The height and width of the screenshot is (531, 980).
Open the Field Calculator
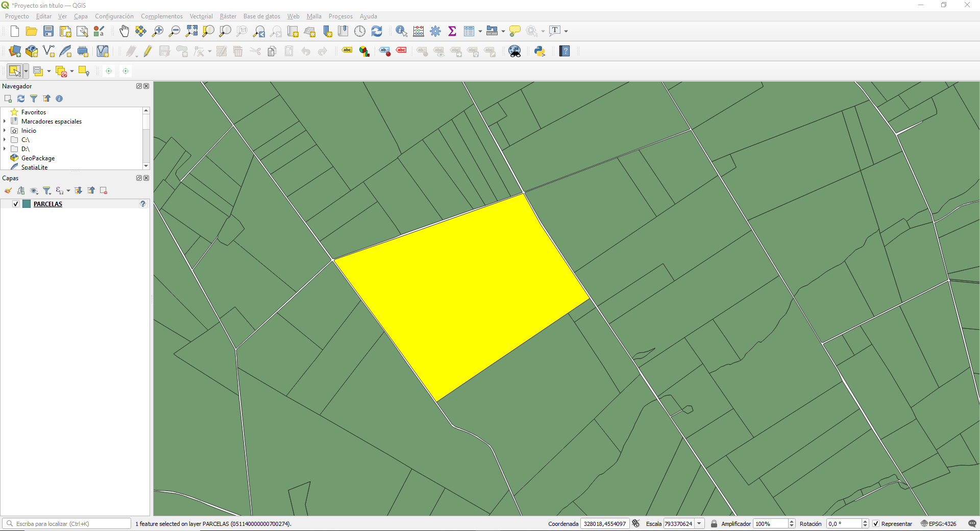[419, 31]
